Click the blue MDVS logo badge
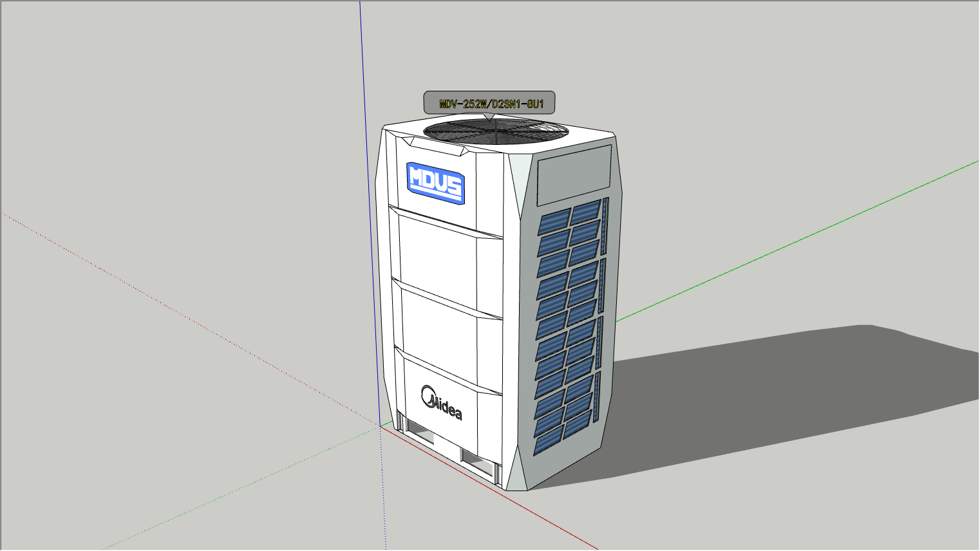The height and width of the screenshot is (551, 980). click(x=436, y=183)
